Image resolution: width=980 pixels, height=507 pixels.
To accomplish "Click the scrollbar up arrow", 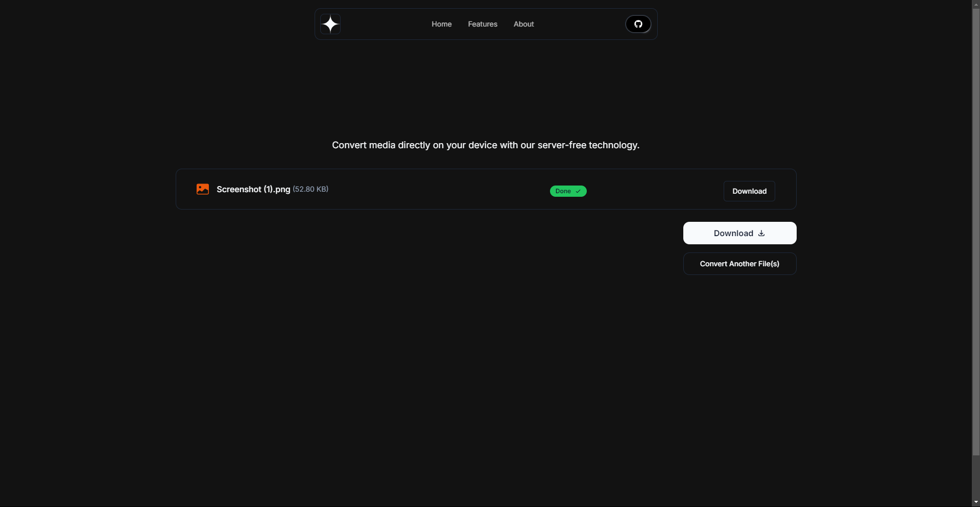I will tap(976, 4).
